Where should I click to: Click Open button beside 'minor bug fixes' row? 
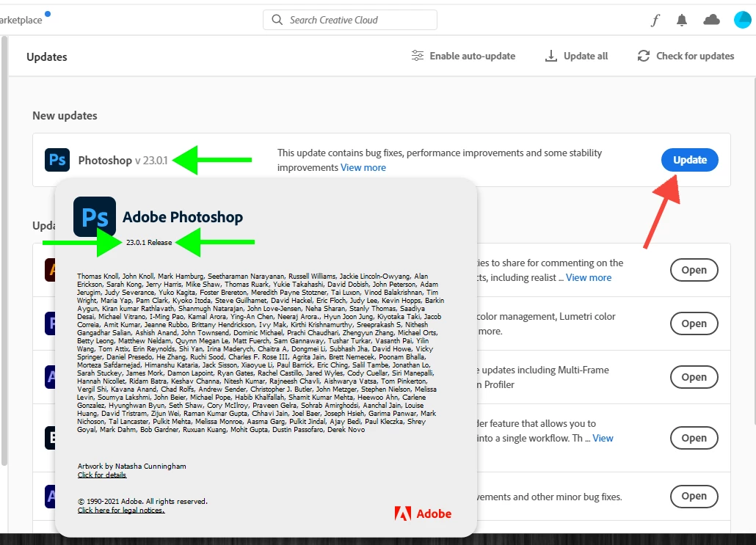click(694, 496)
